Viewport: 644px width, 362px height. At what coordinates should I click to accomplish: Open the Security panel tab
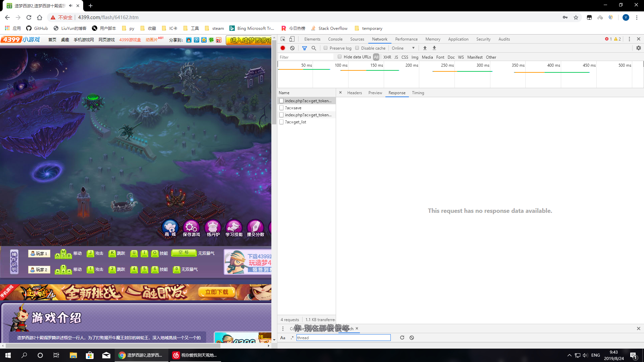[483, 39]
